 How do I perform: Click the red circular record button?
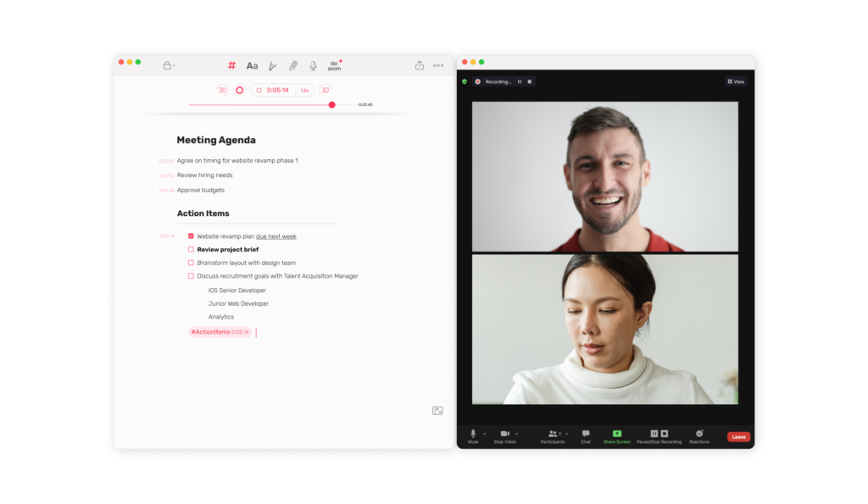(x=239, y=90)
